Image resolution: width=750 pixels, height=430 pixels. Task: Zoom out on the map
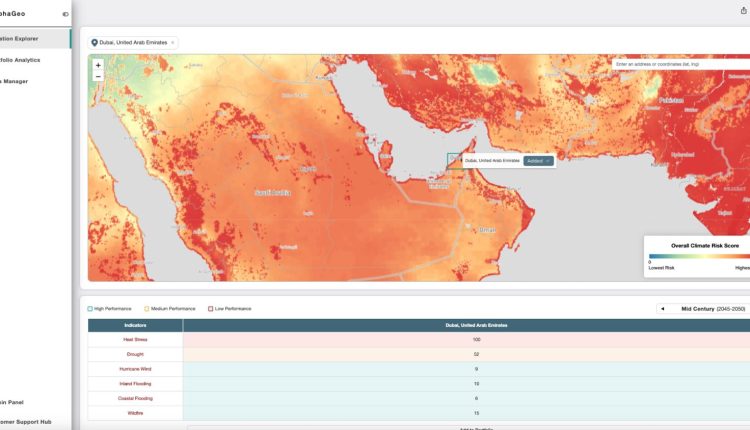97,76
